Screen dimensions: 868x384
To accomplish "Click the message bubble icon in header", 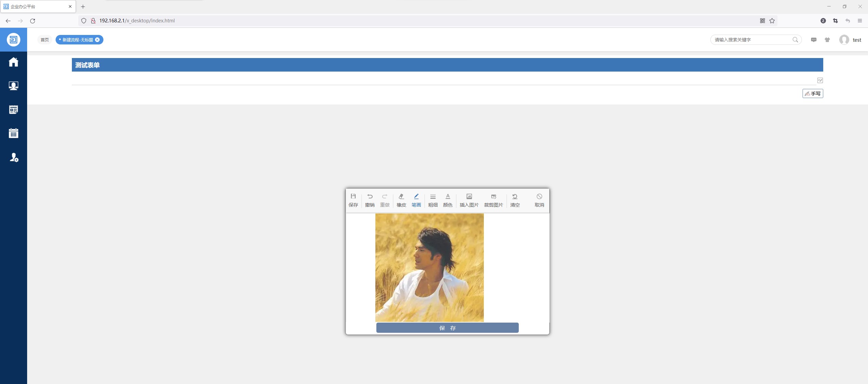I will pyautogui.click(x=813, y=40).
